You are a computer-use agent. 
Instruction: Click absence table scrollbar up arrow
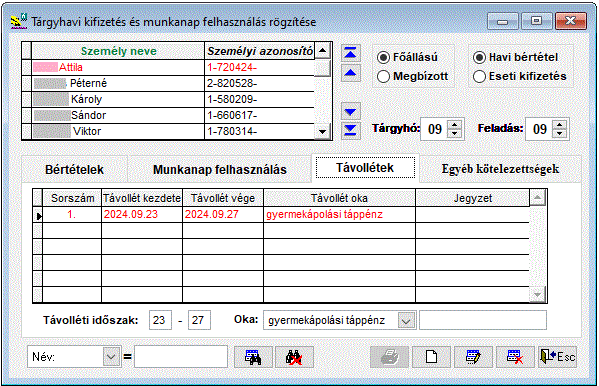point(537,198)
